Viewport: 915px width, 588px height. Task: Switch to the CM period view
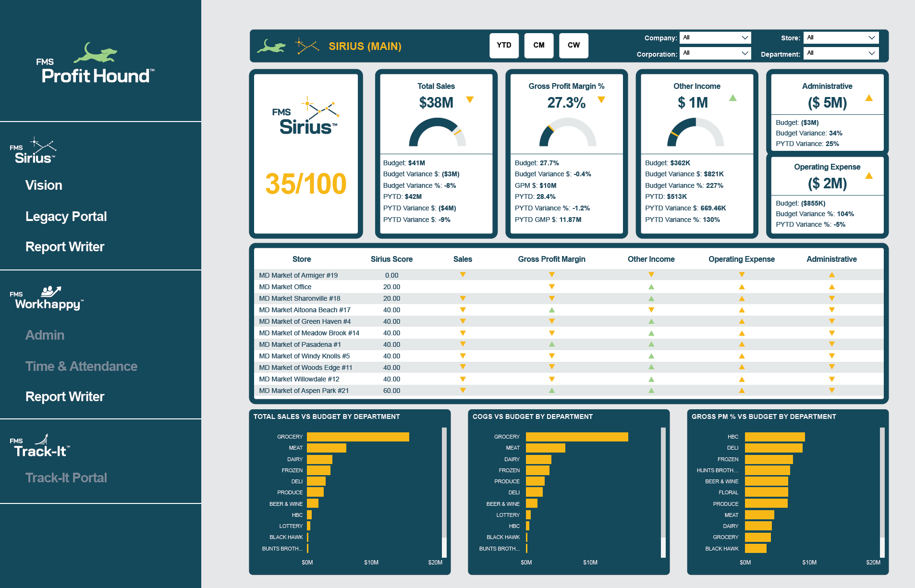pyautogui.click(x=538, y=46)
